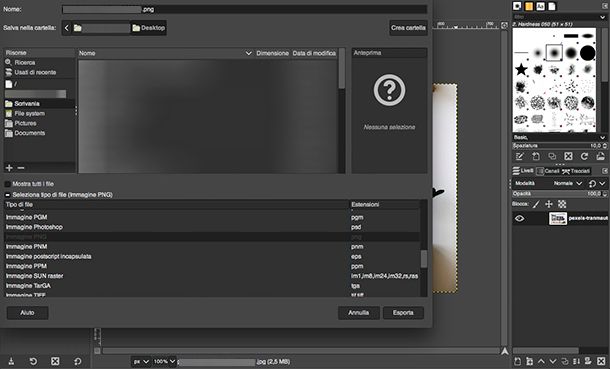Click the Crea cartella button
This screenshot has width=610, height=369.
coord(408,28)
